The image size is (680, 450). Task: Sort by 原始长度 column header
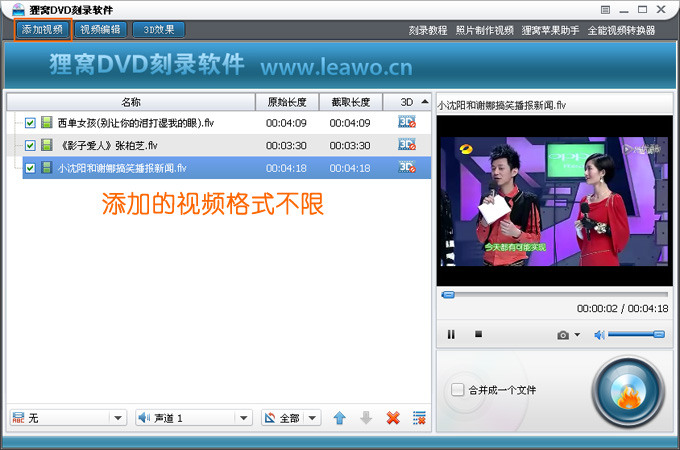click(287, 102)
